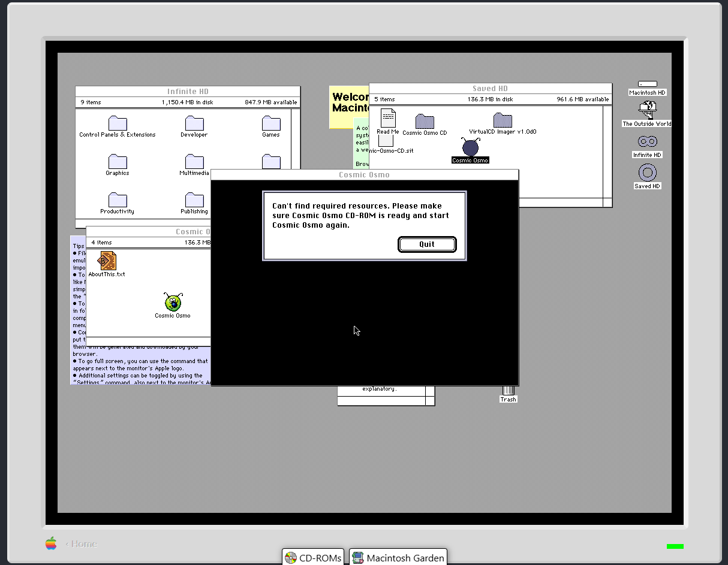The width and height of the screenshot is (728, 565).
Task: Open the Control Panels & Extensions folder
Action: (118, 123)
